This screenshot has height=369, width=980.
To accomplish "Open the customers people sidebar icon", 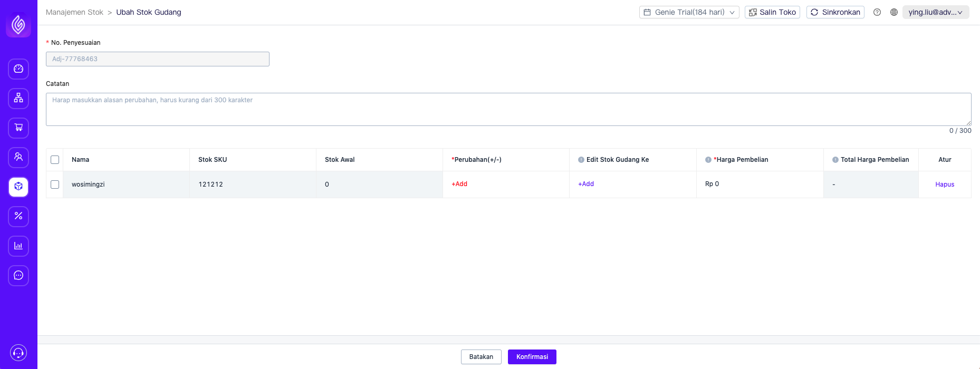I will 18,157.
